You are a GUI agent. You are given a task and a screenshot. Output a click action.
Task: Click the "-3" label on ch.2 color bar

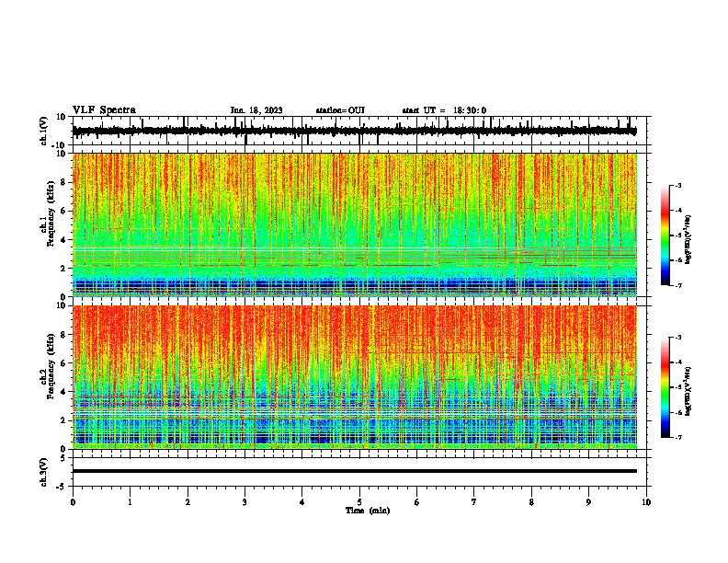click(x=677, y=338)
